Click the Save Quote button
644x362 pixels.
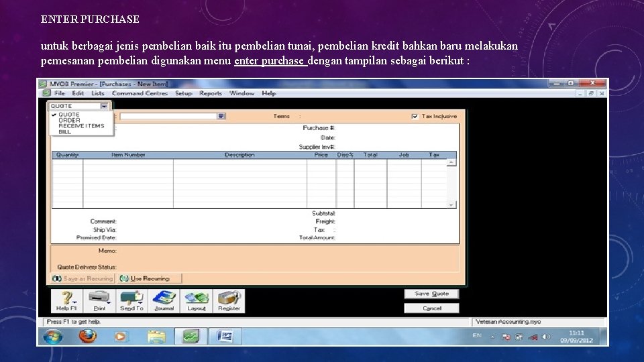click(431, 294)
